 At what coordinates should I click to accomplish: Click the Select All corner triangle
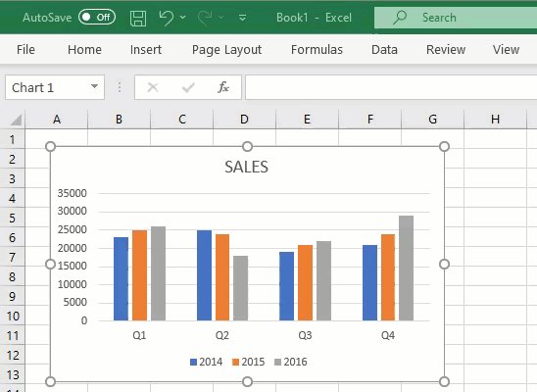(x=16, y=120)
